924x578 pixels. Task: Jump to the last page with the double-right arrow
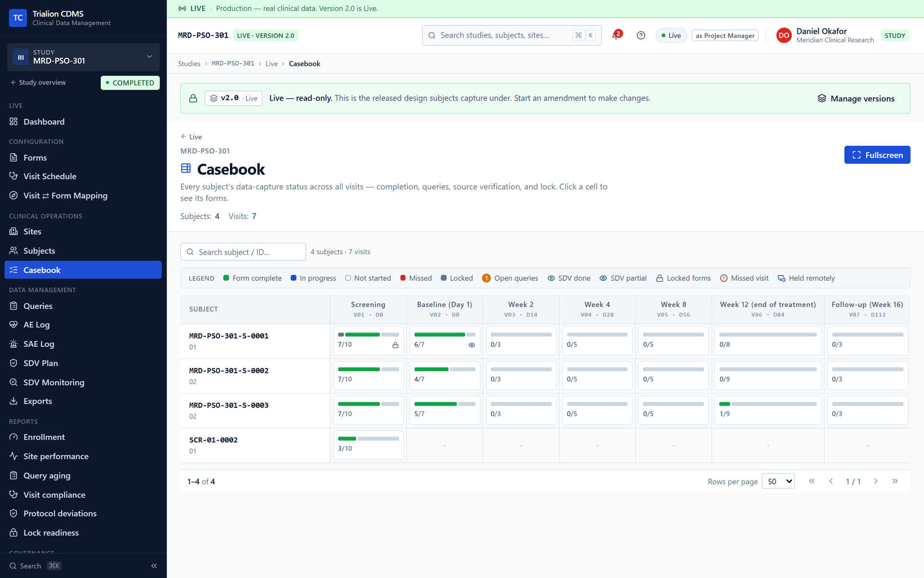click(x=895, y=481)
